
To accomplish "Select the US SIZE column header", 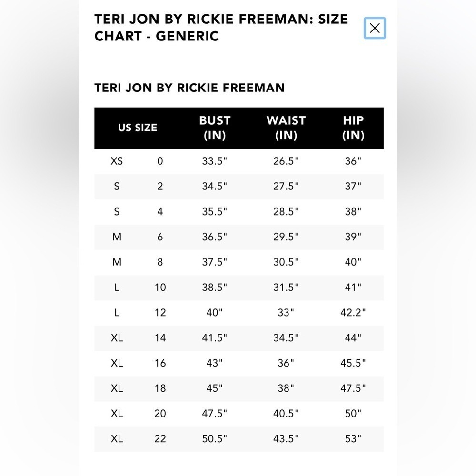I will coord(138,128).
